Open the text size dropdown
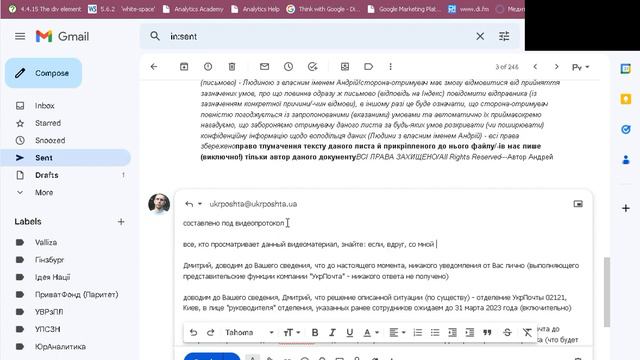The image size is (640, 360). [x=291, y=333]
